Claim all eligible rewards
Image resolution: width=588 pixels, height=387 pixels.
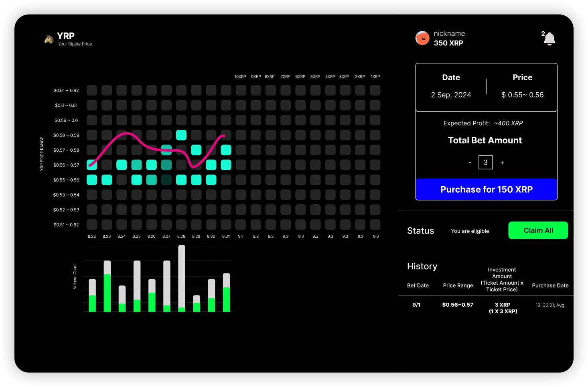(538, 230)
